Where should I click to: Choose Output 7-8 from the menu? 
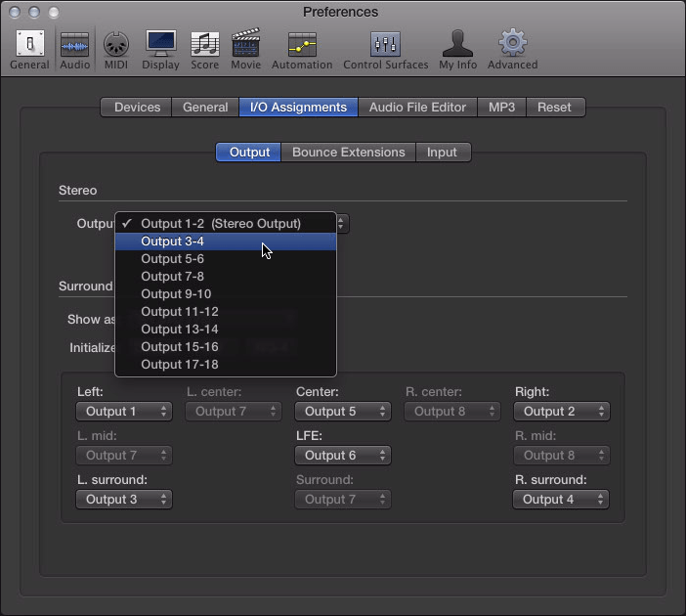226,277
